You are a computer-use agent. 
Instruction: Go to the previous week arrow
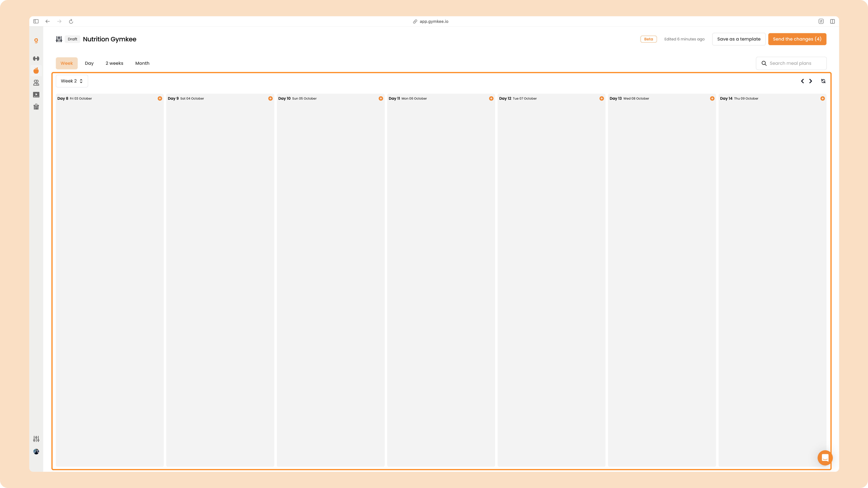(x=802, y=81)
